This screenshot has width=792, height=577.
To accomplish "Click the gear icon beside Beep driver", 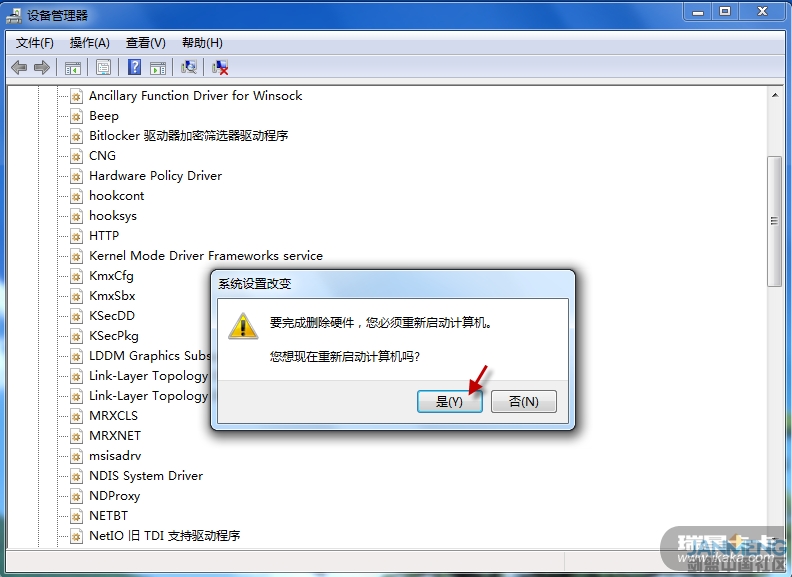I will [x=76, y=116].
